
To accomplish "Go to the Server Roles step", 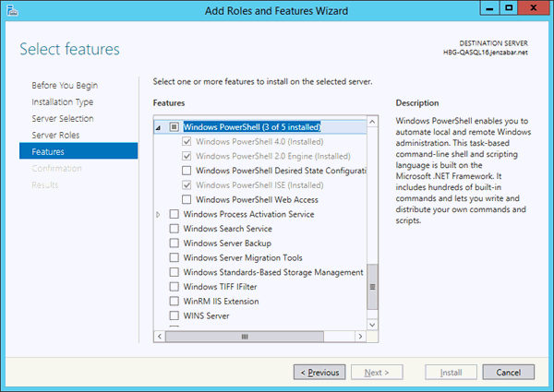I will tap(55, 136).
